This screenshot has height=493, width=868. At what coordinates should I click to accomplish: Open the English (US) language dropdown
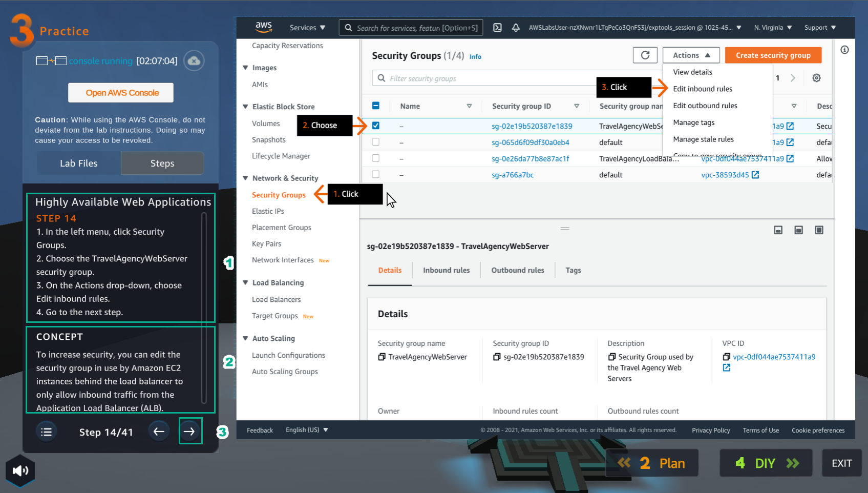[307, 430]
